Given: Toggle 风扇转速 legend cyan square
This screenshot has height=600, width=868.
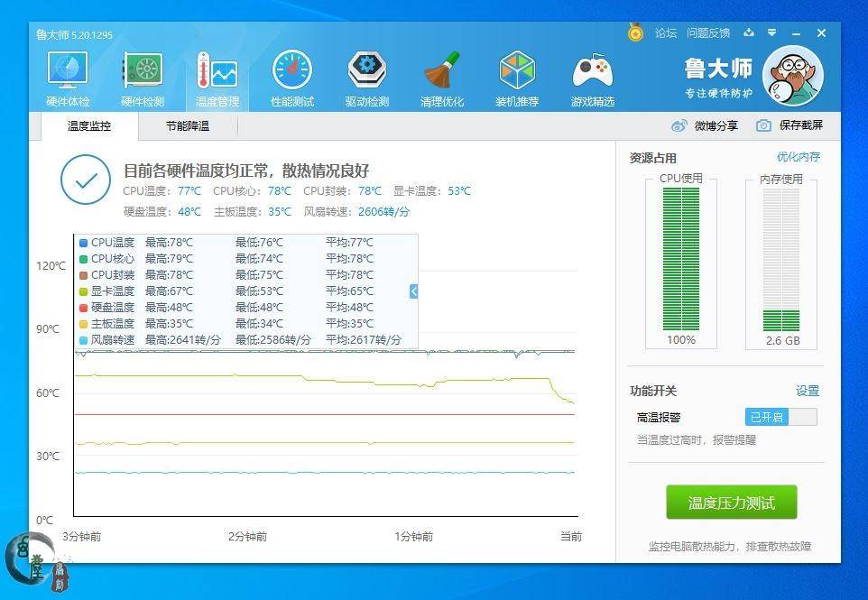Looking at the screenshot, I should coord(84,340).
